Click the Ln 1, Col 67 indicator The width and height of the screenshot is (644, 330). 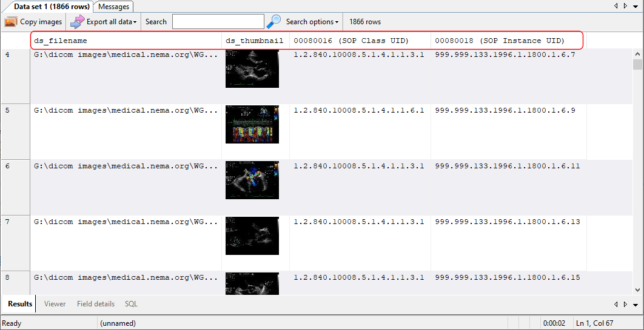pos(595,323)
